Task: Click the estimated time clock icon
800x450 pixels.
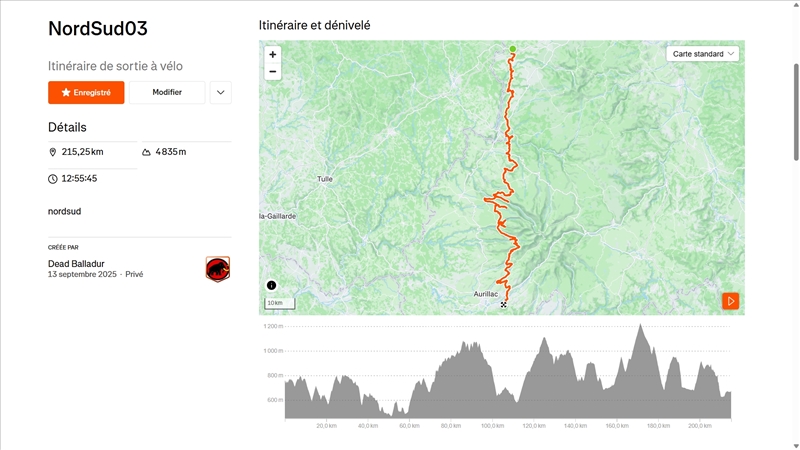Action: [x=53, y=179]
